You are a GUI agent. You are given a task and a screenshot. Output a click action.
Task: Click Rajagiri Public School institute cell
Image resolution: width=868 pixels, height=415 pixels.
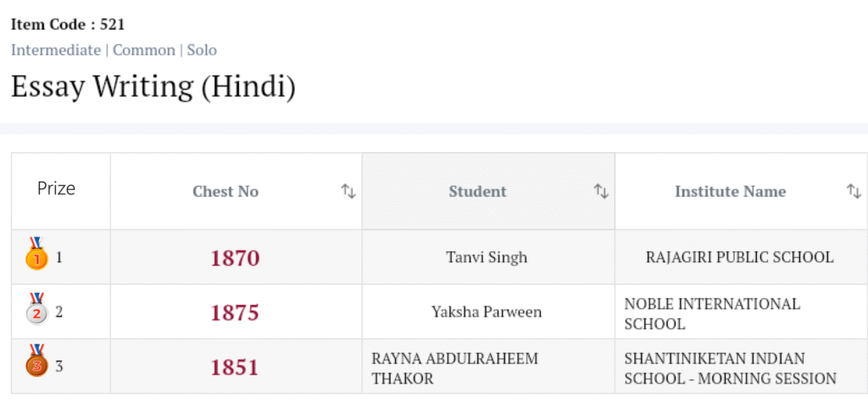click(739, 257)
